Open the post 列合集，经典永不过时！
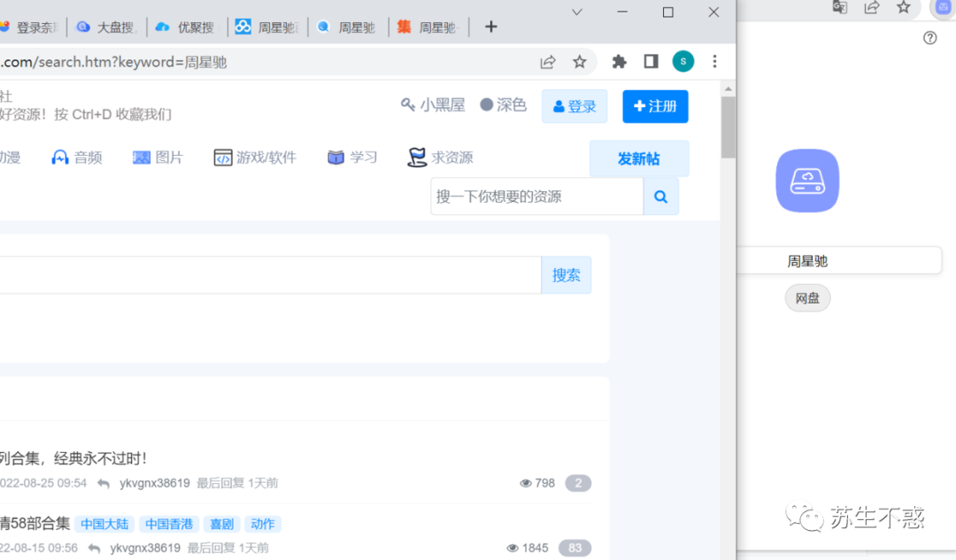956x560 pixels. (73, 459)
